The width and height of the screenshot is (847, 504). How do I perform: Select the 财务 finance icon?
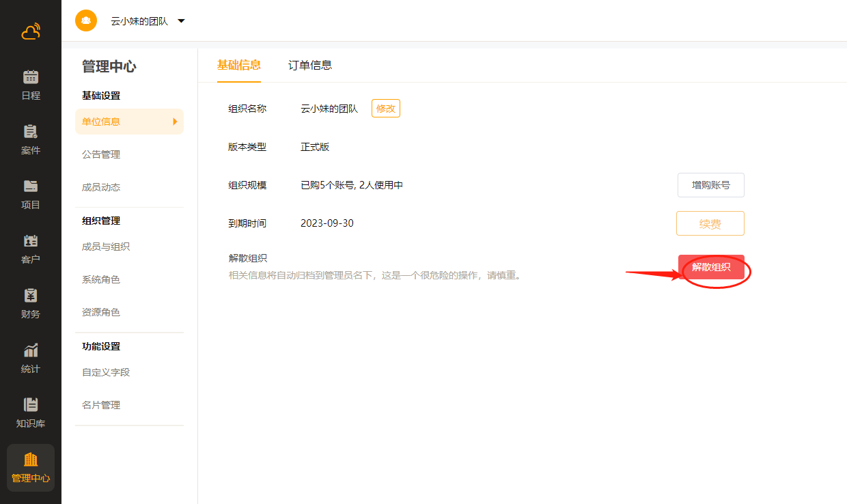(x=31, y=296)
